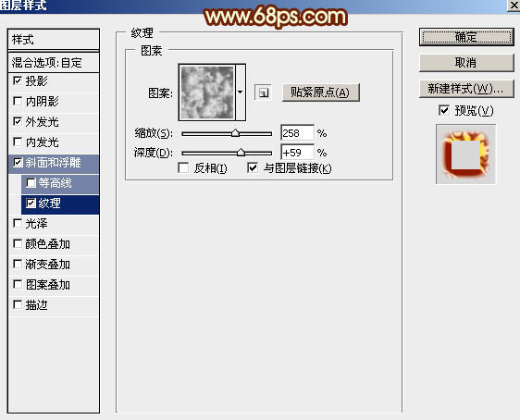Select the 等高线 sub-item label
The height and width of the screenshot is (420, 520).
click(55, 183)
